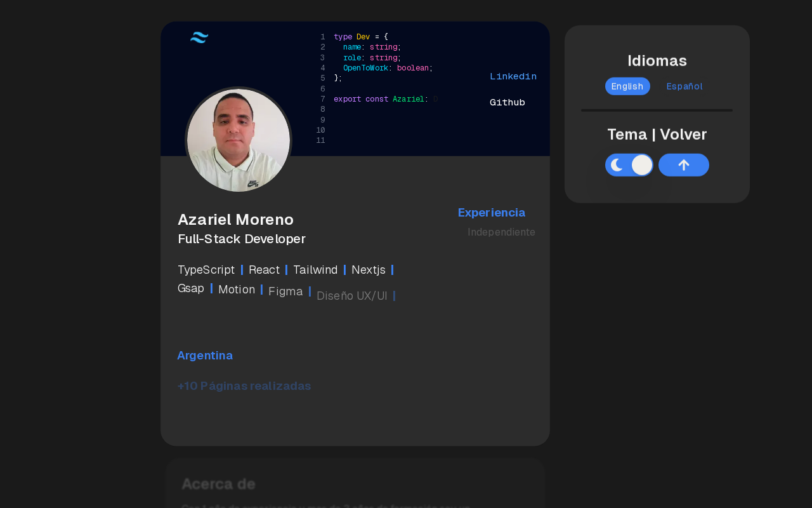This screenshot has width=812, height=508.
Task: Toggle the dark theme switch knob
Action: [x=641, y=165]
